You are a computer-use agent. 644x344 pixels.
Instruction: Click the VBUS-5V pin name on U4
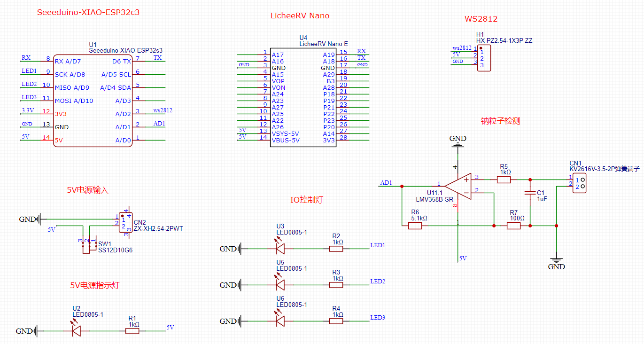point(286,140)
